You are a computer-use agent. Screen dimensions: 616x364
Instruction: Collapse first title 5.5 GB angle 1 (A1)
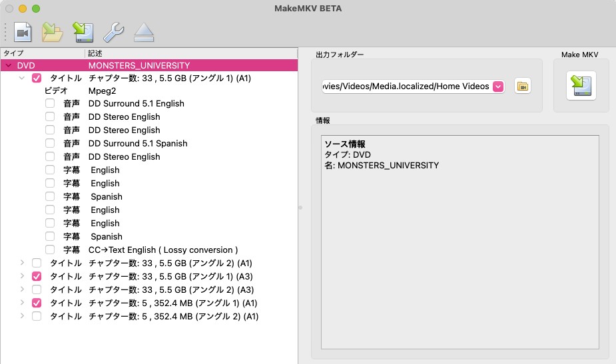click(22, 78)
